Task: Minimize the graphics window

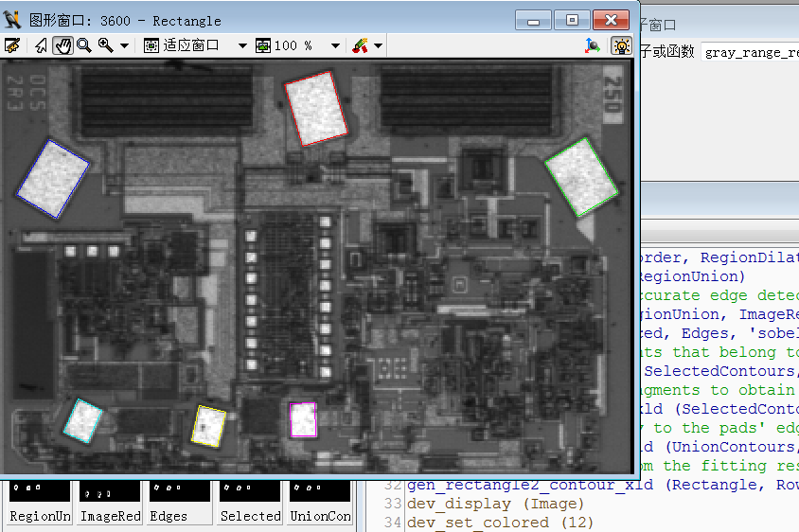Action: [533, 21]
